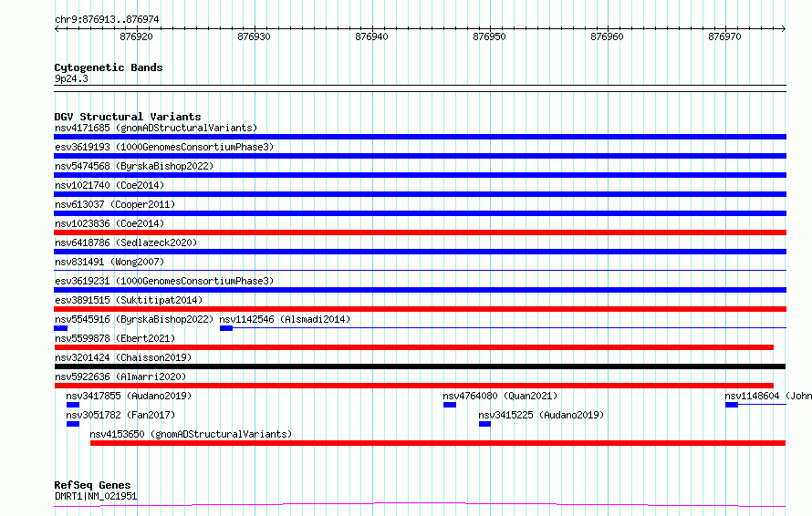This screenshot has height=516, width=812.
Task: Open nsv3051782 Fan2017 variant label
Action: (120, 415)
